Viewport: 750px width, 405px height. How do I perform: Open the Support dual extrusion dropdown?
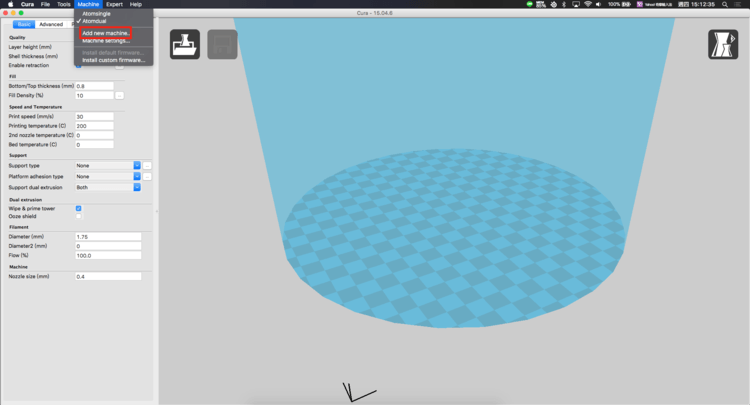(108, 187)
